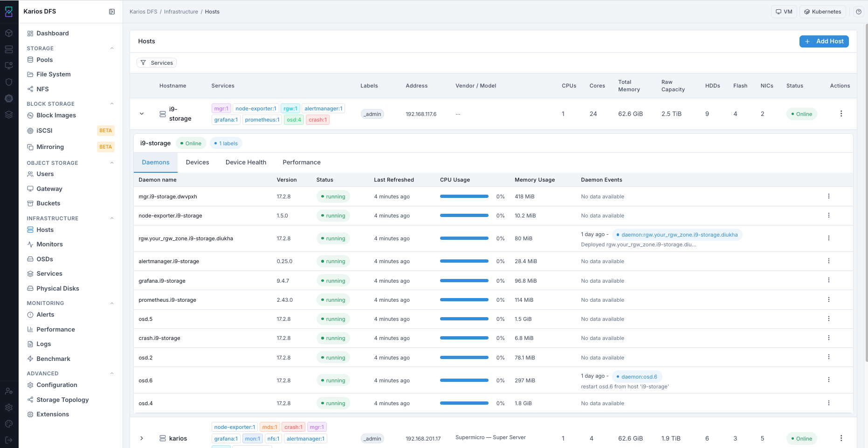This screenshot has width=868, height=448.
Task: Click the '_admin' label in i9-storage row
Action: pos(372,114)
